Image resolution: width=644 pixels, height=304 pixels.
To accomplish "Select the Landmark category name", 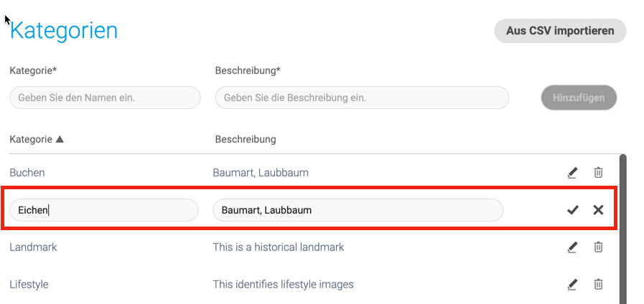I will (33, 247).
